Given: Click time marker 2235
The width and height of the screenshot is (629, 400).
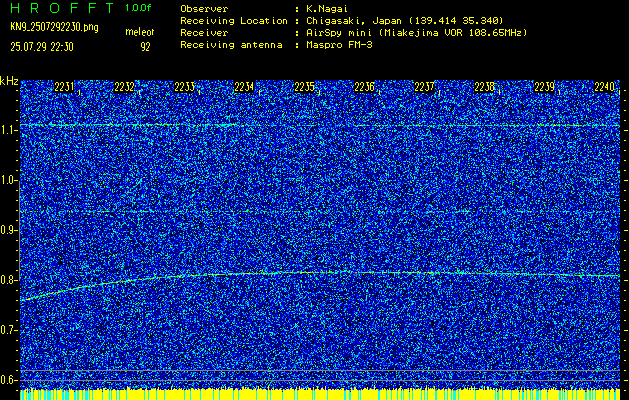Looking at the screenshot, I should 304,87.
